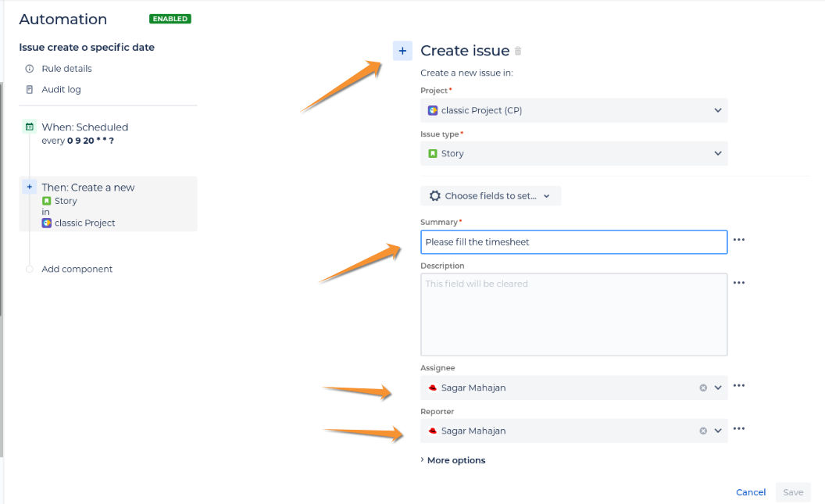Select the Then: Create a new Story step
Screen dimensions: 825x504
tap(109, 204)
